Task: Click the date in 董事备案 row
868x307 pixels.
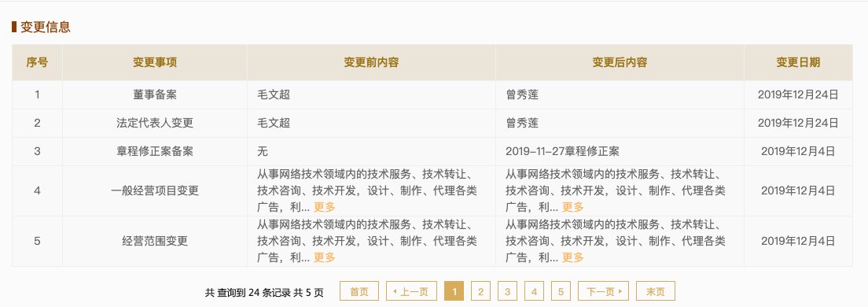Action: tap(798, 94)
